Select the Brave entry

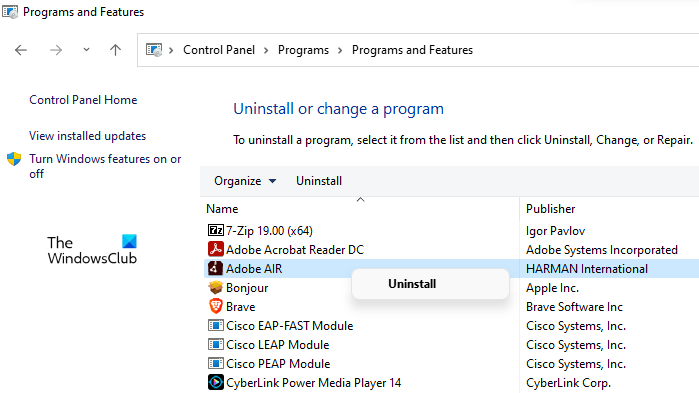240,307
